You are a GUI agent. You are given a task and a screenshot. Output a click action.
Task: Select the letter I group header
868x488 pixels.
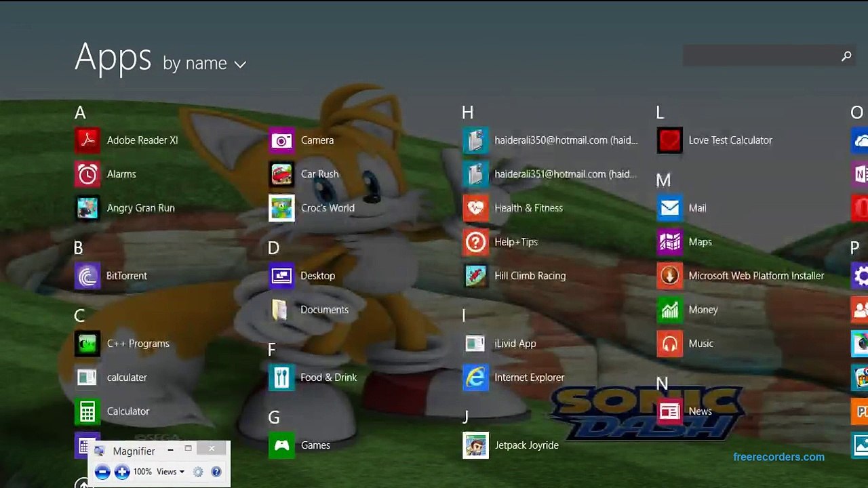[x=464, y=316]
